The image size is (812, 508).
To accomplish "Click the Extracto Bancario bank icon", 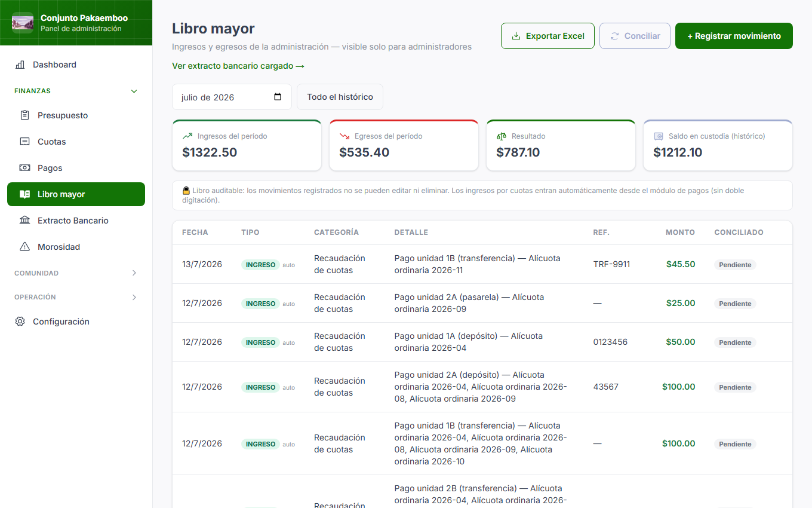I will click(24, 221).
